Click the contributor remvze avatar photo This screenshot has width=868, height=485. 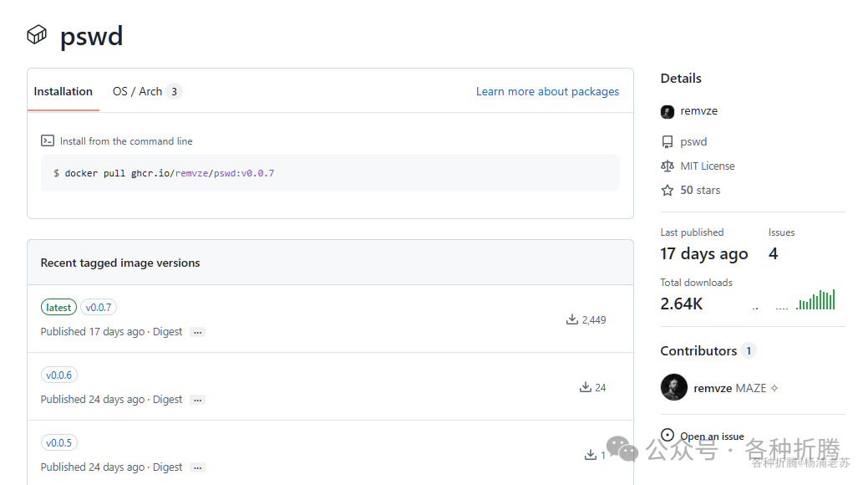[673, 387]
